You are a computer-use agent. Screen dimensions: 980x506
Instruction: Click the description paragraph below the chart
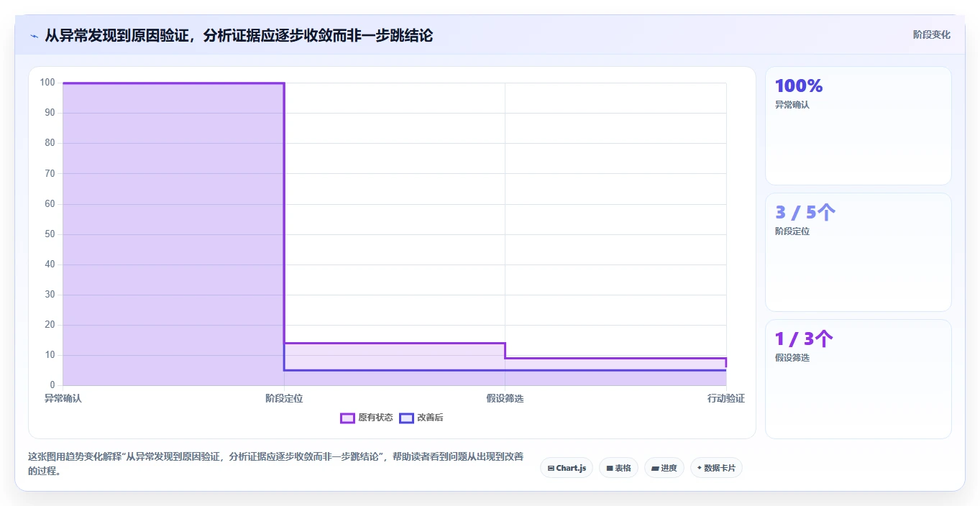click(276, 464)
